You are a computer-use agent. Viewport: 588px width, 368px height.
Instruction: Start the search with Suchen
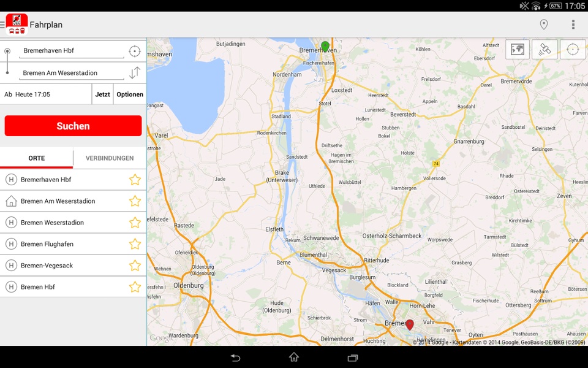73,126
